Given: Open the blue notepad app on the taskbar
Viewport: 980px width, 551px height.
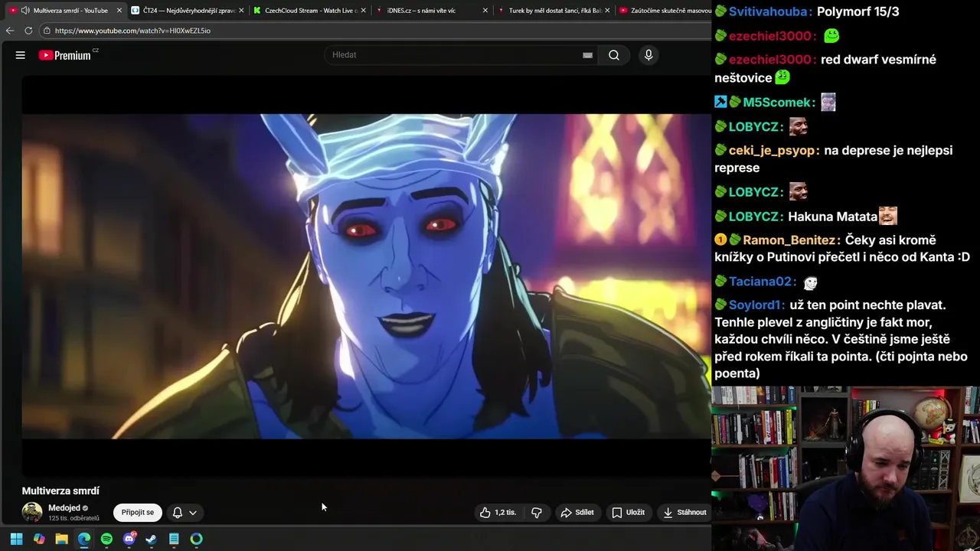Looking at the screenshot, I should point(174,539).
